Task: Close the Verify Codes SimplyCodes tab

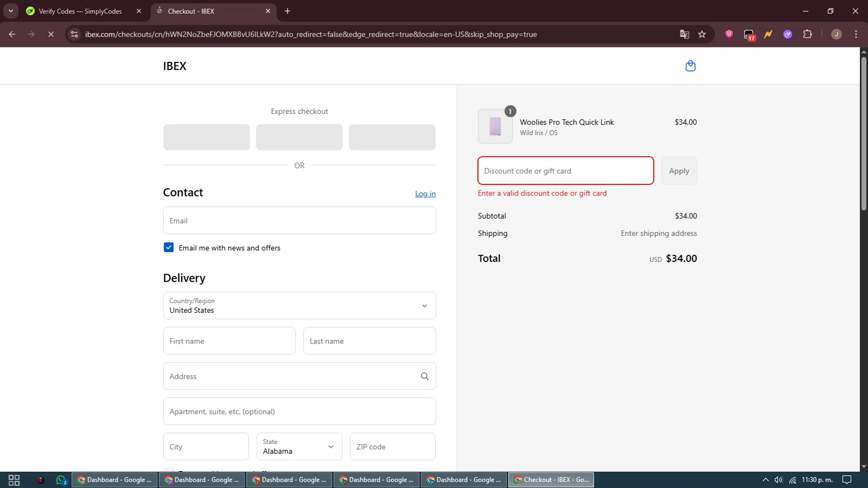Action: coord(139,11)
